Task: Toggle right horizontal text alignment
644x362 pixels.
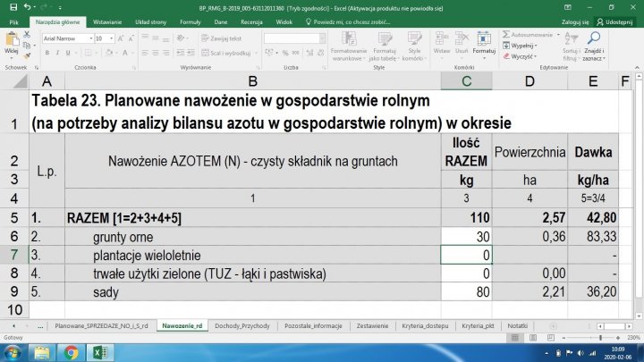Action: [165, 53]
